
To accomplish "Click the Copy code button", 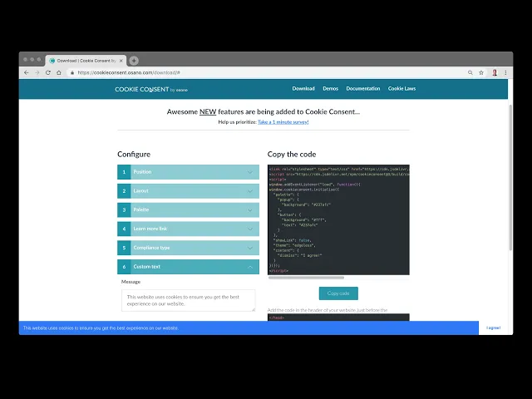I will coord(338,293).
